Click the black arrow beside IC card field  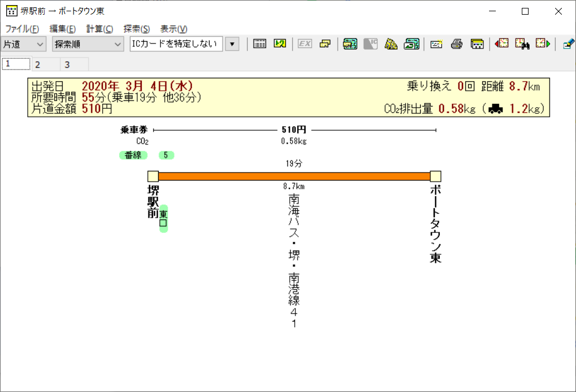[232, 44]
